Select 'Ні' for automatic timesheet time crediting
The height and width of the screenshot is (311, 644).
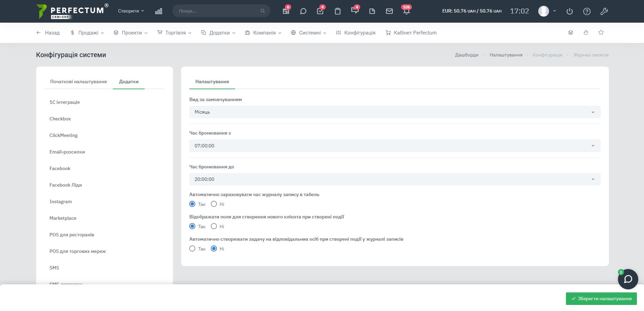[214, 204]
